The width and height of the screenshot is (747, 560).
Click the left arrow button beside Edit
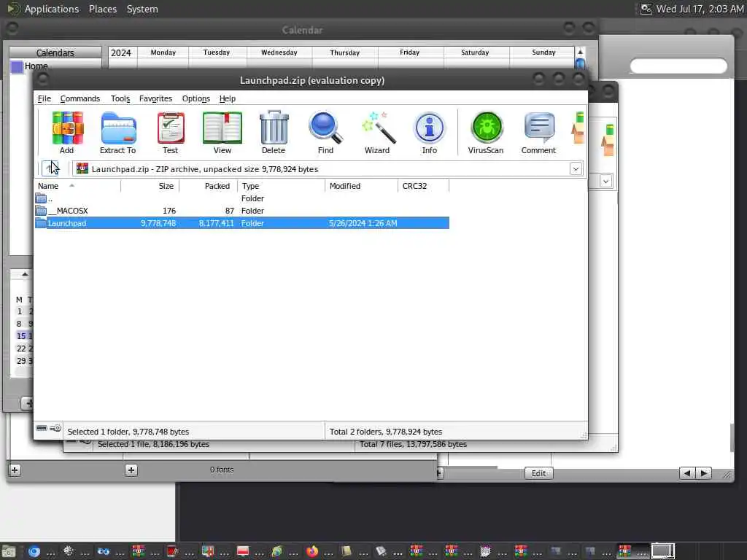(687, 473)
